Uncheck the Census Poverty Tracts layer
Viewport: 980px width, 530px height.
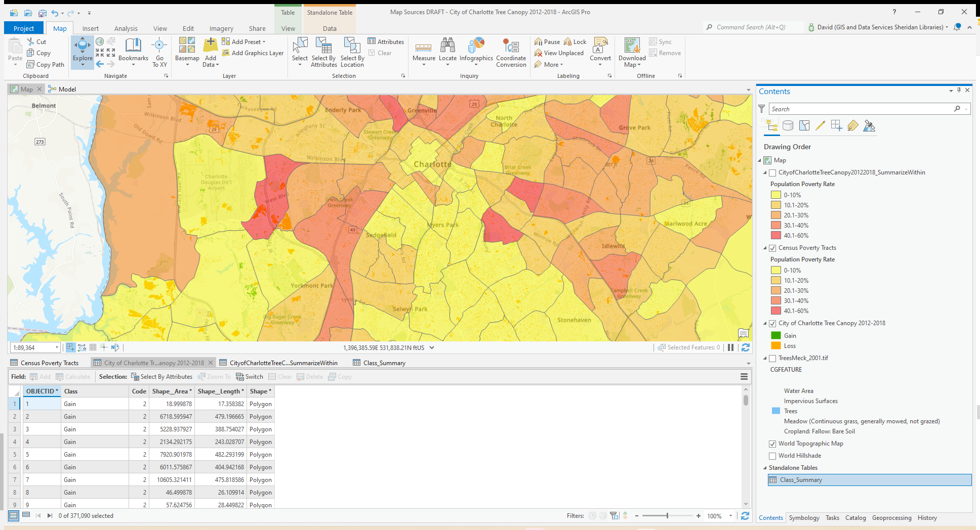[772, 248]
